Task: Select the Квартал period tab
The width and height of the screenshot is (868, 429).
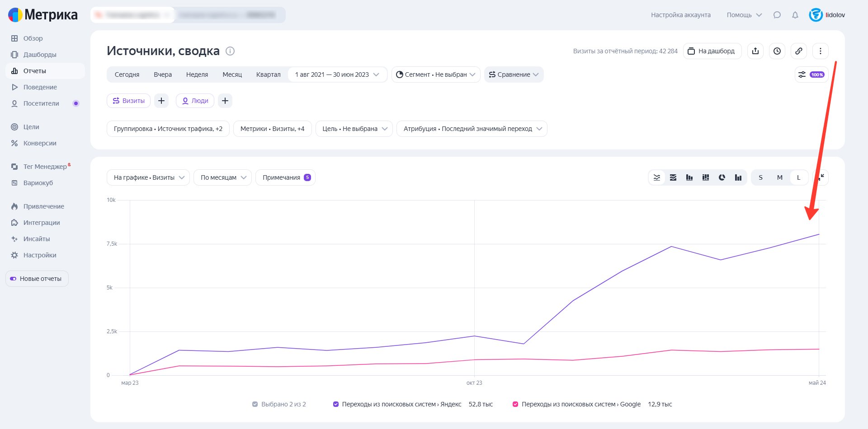Action: pos(268,75)
